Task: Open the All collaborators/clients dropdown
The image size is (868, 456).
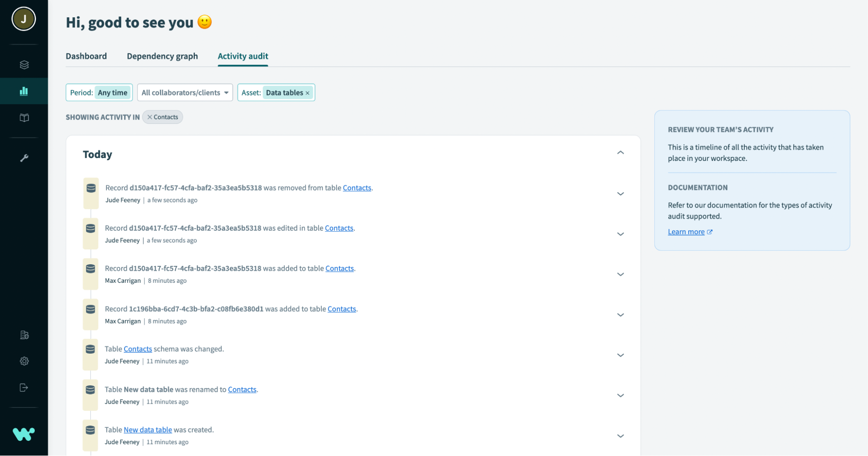Action: pos(185,93)
